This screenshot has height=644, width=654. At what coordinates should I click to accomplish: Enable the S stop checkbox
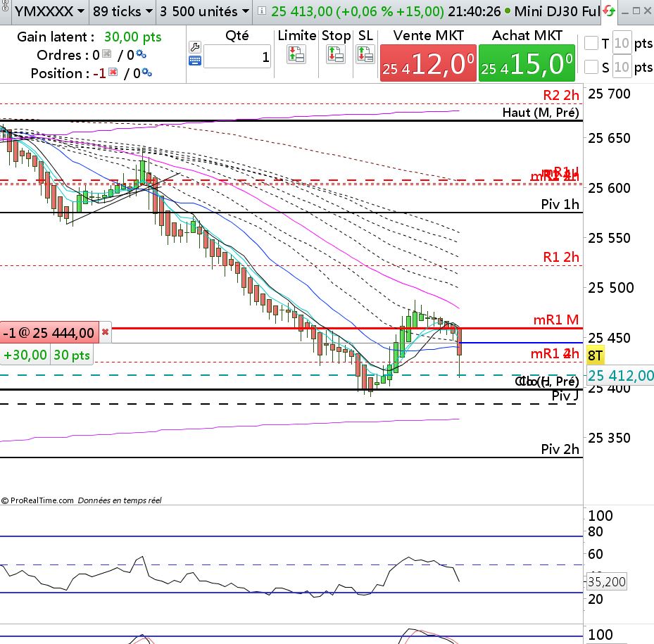point(591,67)
